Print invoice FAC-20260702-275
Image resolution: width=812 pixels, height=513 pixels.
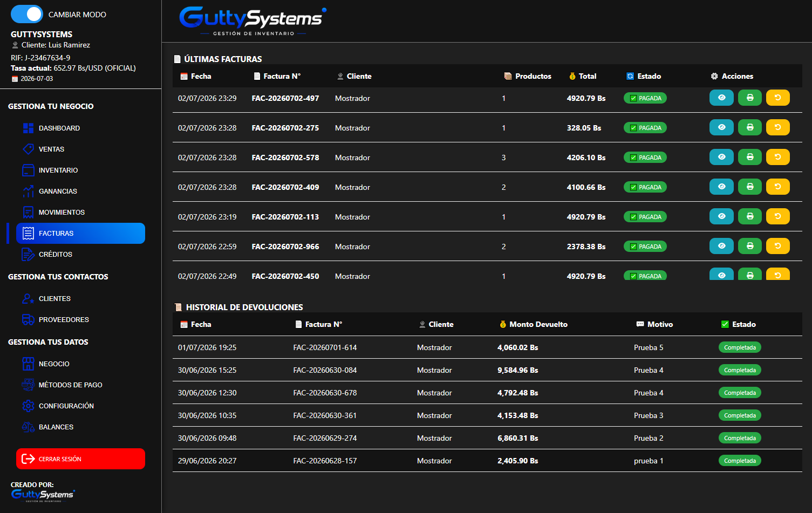pyautogui.click(x=750, y=127)
